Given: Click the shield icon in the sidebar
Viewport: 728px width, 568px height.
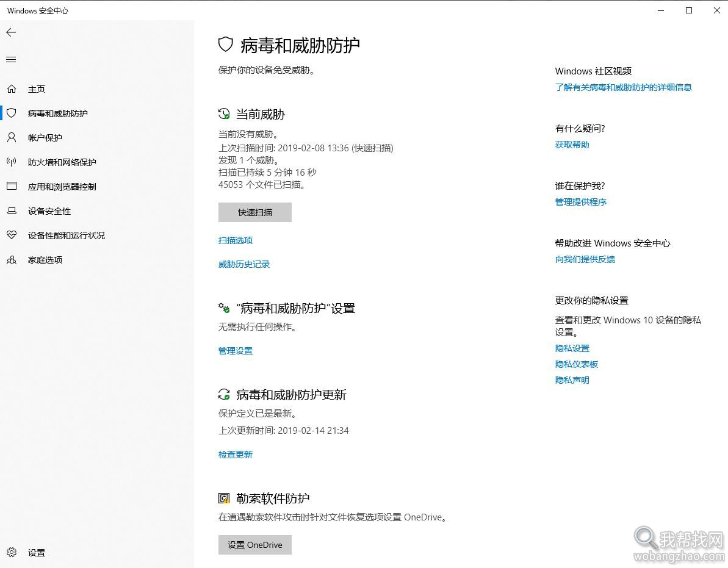Looking at the screenshot, I should pos(12,113).
